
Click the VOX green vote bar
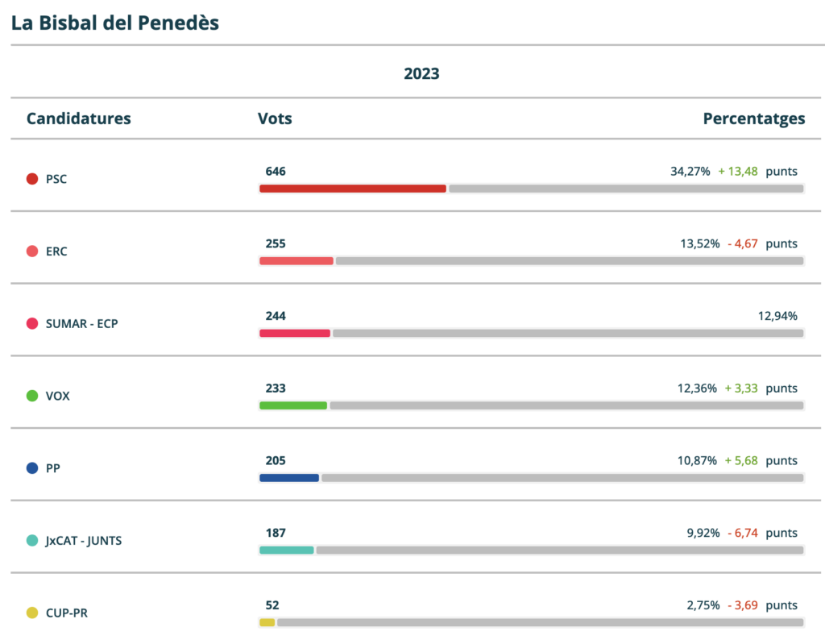click(292, 405)
